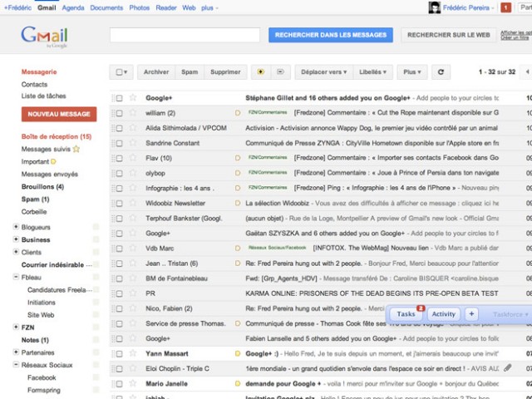The height and width of the screenshot is (399, 532).
Task: Open Reader in the top bar
Action: coord(166,7)
